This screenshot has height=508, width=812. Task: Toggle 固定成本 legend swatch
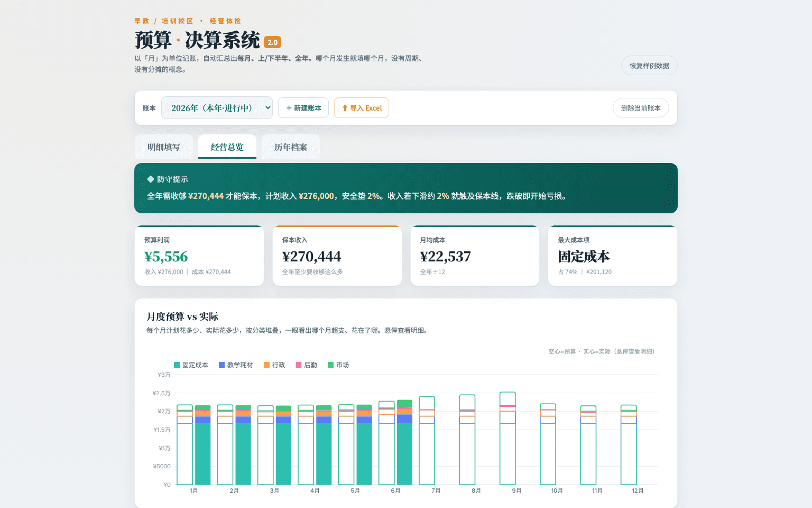coord(177,365)
